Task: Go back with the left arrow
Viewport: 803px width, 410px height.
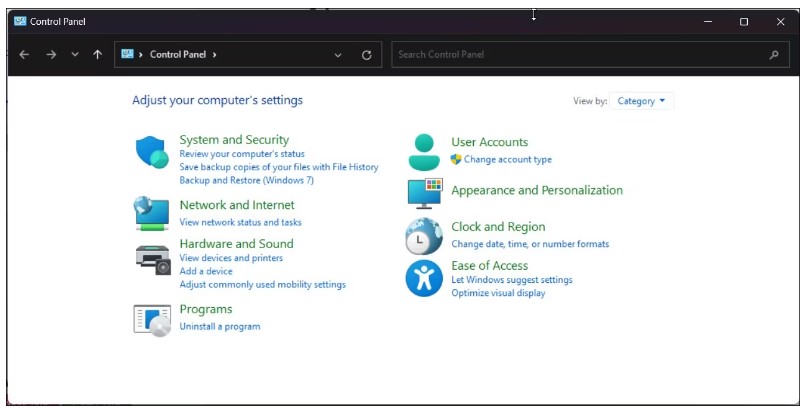Action: coord(24,54)
